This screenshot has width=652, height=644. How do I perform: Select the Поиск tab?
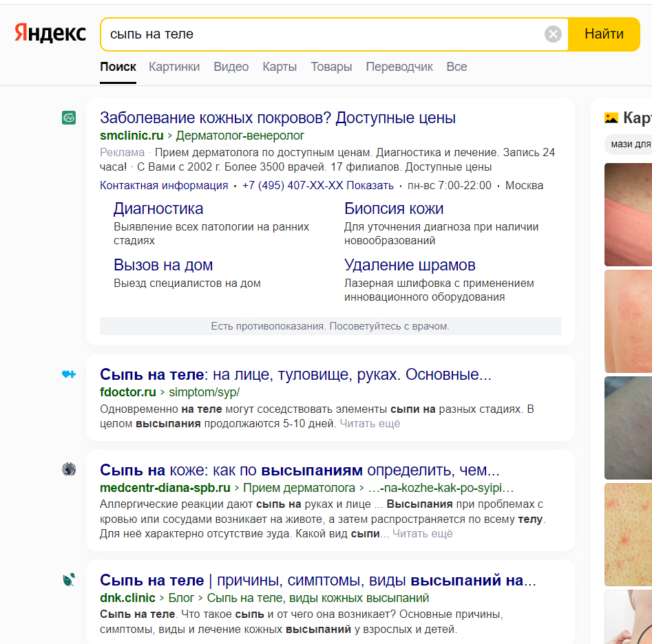click(x=118, y=67)
